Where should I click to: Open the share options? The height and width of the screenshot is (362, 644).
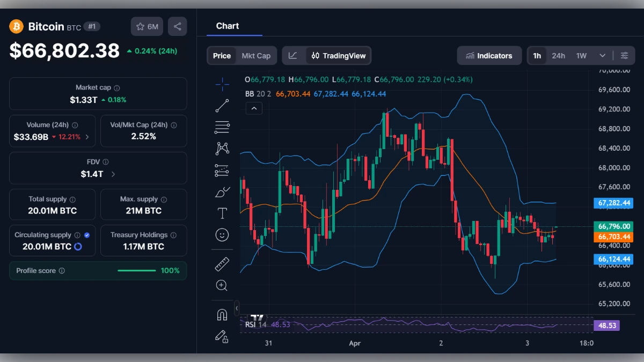(x=178, y=26)
